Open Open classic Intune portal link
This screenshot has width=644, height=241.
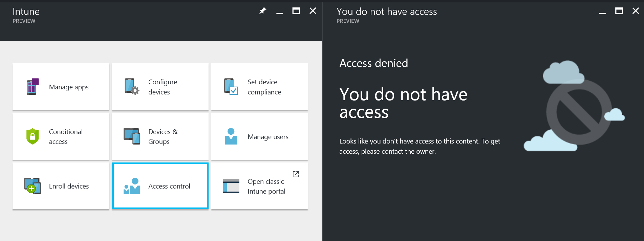[x=266, y=186]
